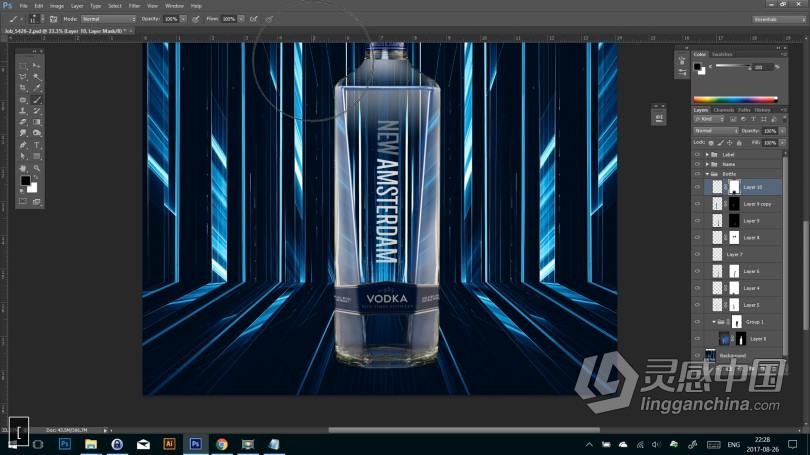
Task: Open the layer blend mode dropdown
Action: (x=716, y=131)
